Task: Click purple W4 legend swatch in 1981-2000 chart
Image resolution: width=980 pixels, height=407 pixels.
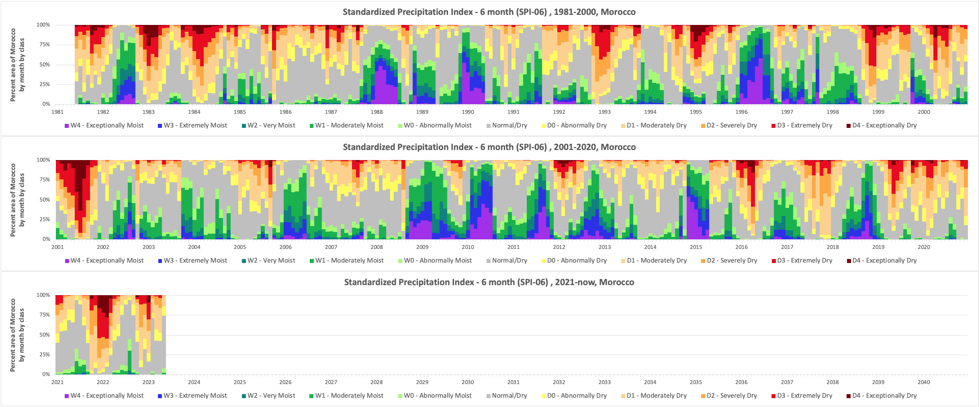Action: [x=67, y=126]
